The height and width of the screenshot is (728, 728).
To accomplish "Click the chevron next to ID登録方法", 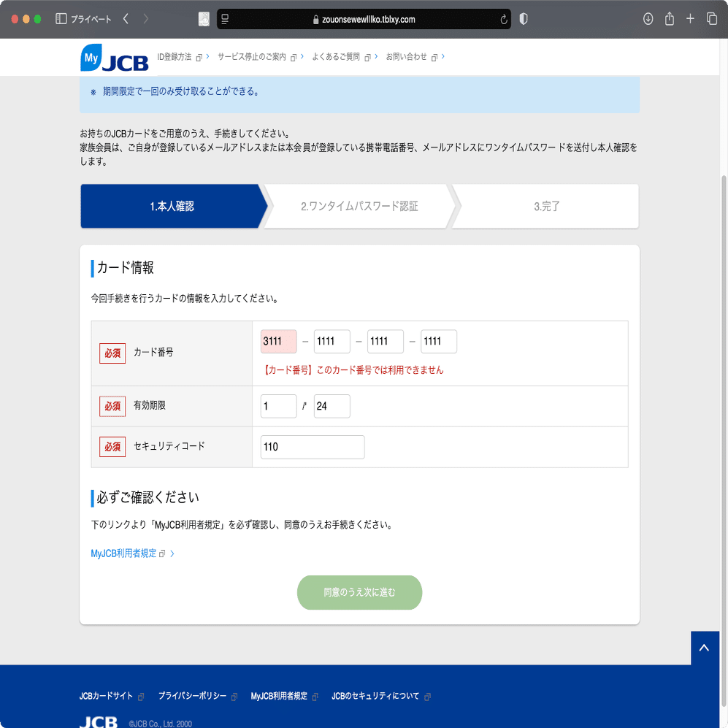I will tap(207, 56).
